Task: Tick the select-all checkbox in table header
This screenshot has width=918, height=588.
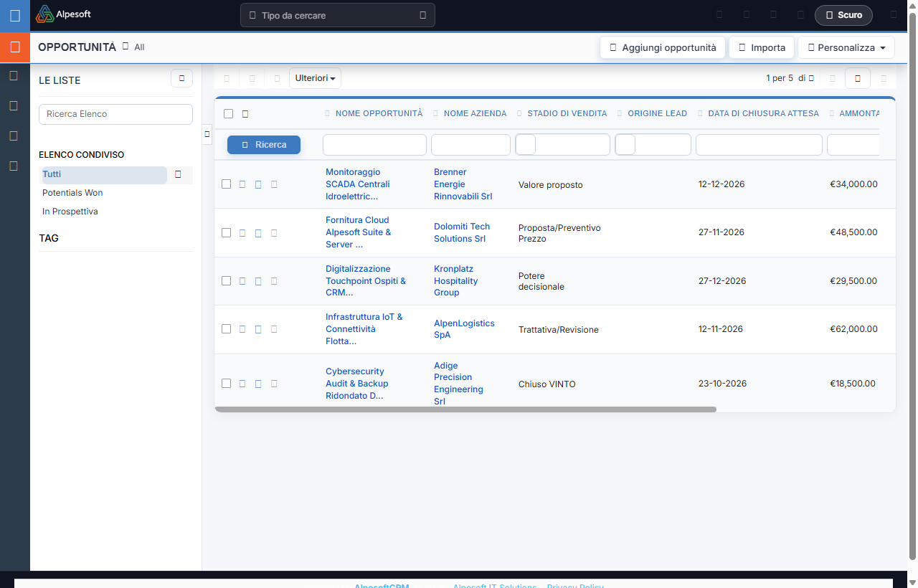Action: pos(228,113)
